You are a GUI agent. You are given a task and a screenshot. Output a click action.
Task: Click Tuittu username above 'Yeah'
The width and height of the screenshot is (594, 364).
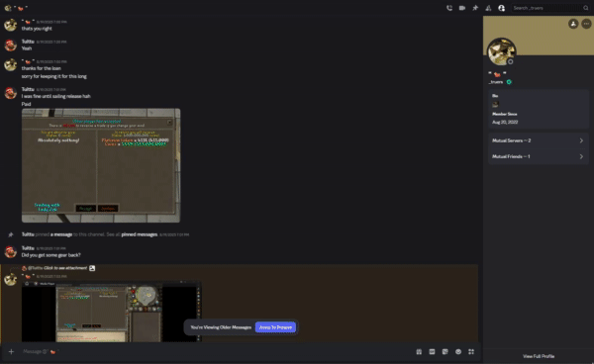coord(28,42)
